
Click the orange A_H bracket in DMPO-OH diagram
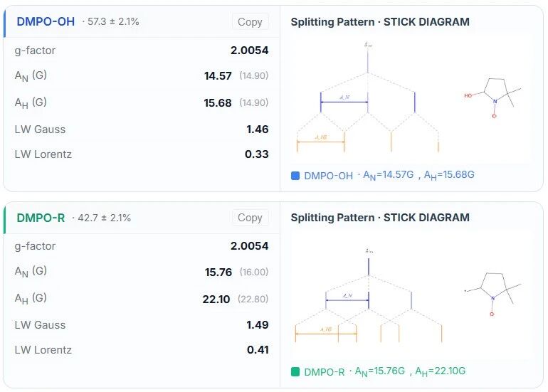tap(320, 142)
